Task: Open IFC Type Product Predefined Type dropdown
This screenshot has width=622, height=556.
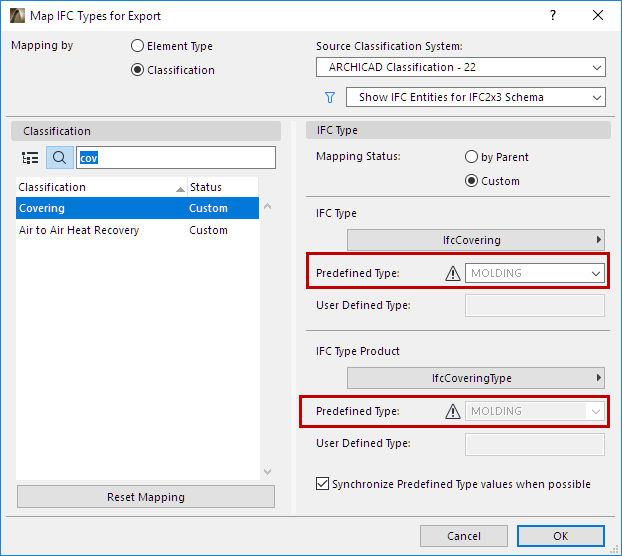Action: pyautogui.click(x=535, y=411)
